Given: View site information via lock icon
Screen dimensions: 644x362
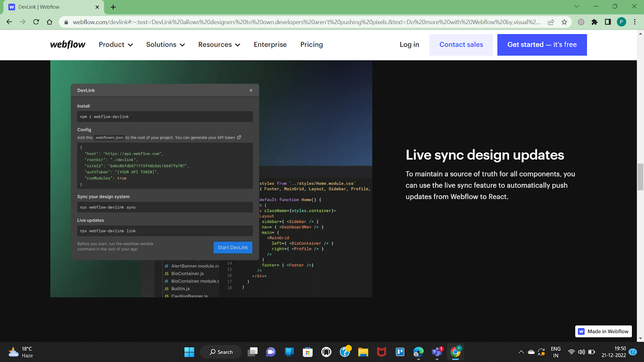Looking at the screenshot, I should [x=66, y=22].
